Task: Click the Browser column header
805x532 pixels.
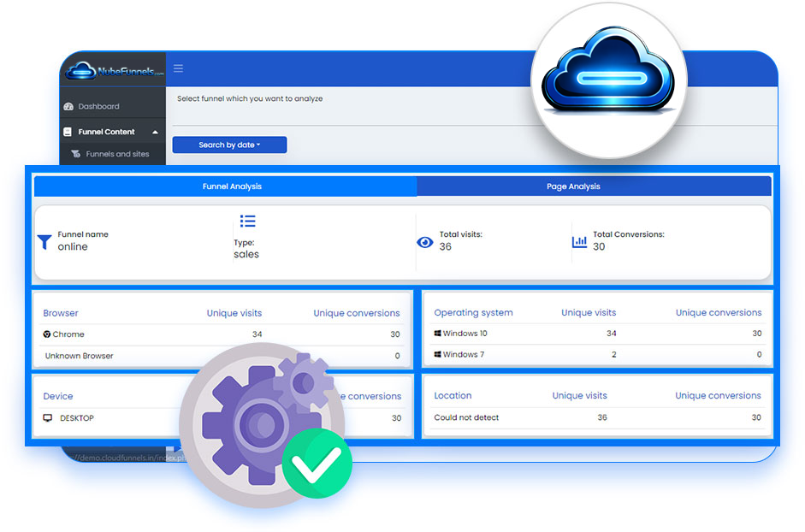Action: coord(61,313)
